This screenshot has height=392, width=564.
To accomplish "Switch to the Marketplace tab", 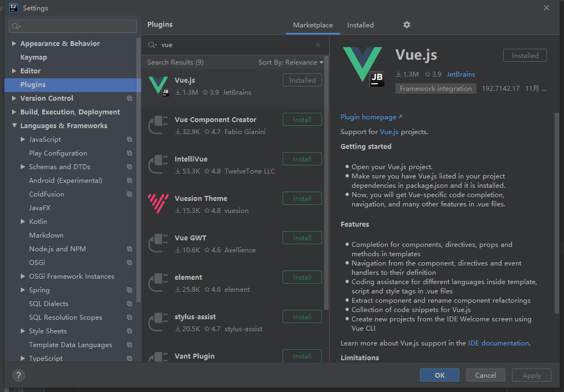I will pos(313,25).
